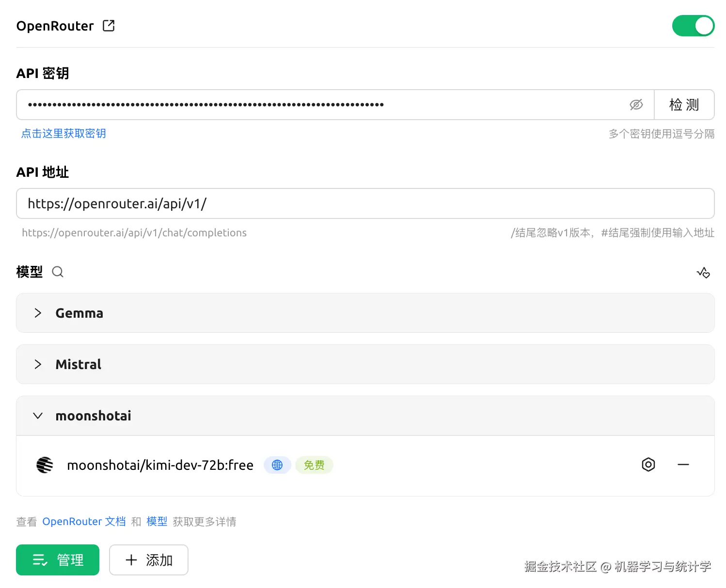Click the moonshotai model logo

pos(44,464)
